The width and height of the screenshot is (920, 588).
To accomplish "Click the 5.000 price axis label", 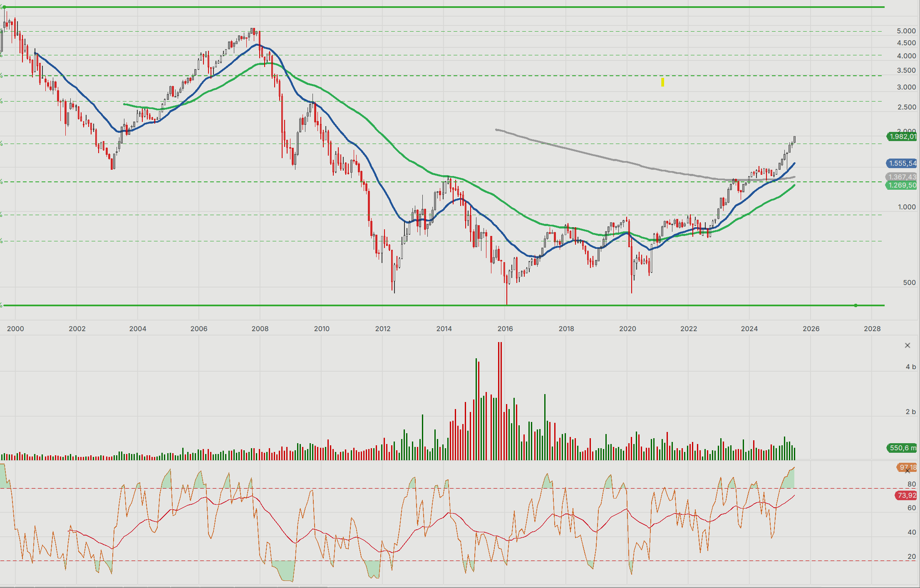I will (x=906, y=31).
